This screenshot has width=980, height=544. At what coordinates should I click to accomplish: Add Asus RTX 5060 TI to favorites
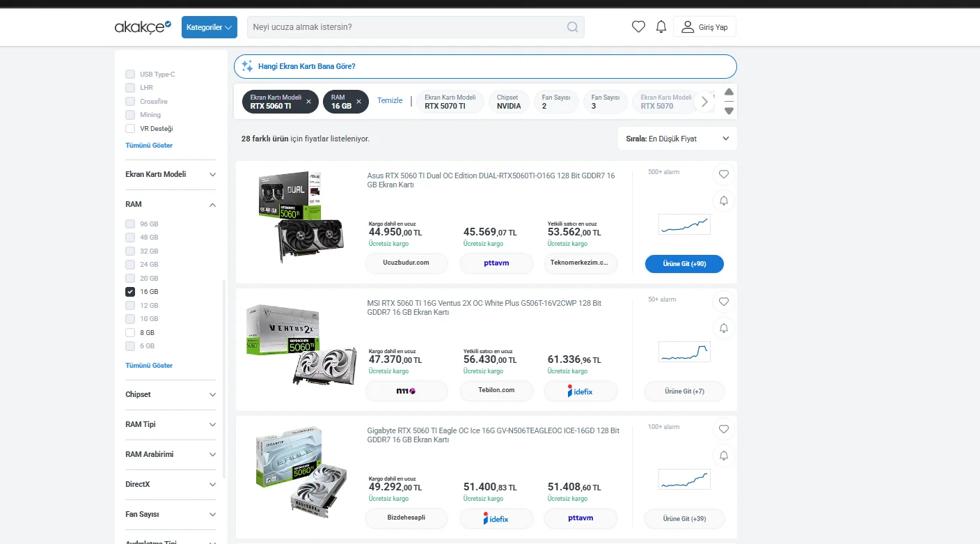pos(724,174)
